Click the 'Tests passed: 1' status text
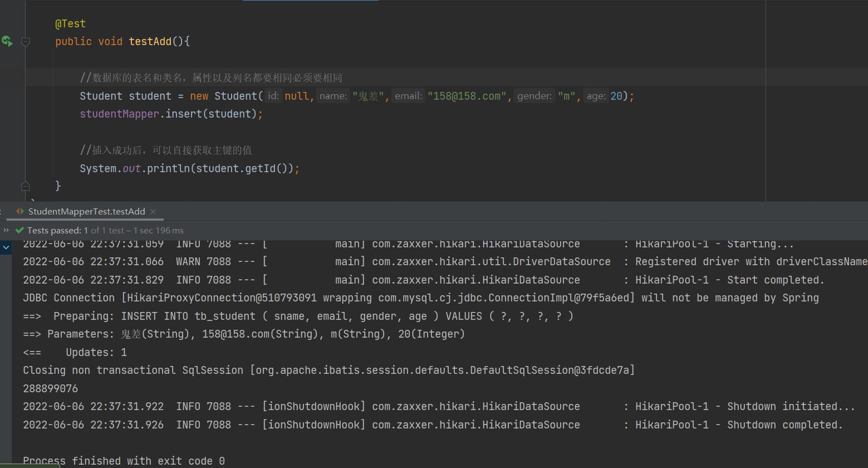The height and width of the screenshot is (468, 868). tap(58, 230)
